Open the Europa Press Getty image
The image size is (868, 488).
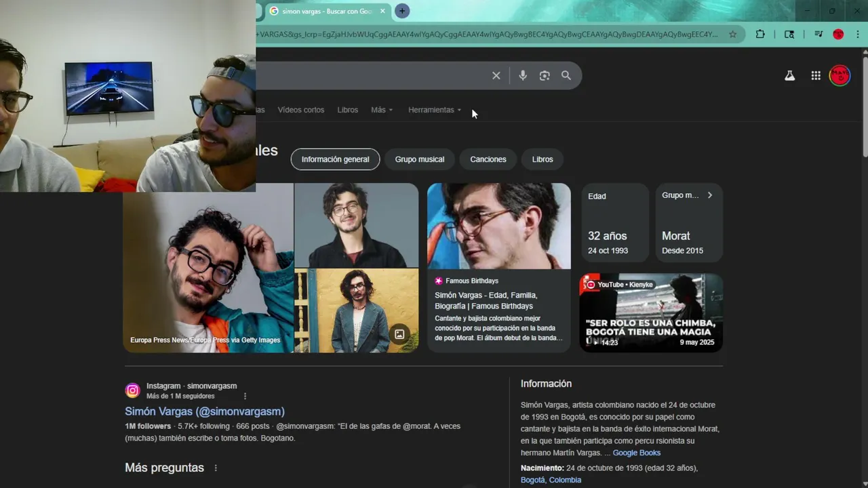(x=208, y=268)
